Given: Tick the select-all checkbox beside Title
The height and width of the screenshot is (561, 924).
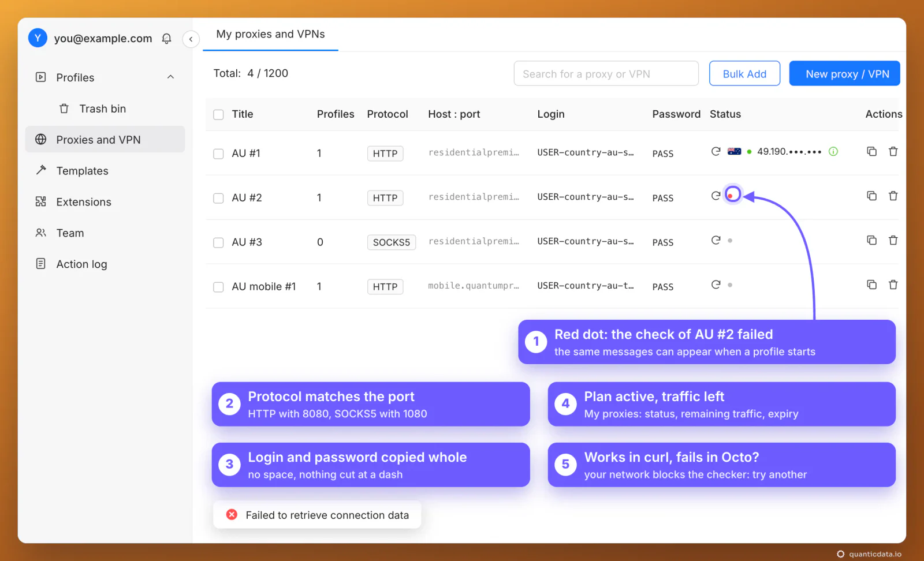Looking at the screenshot, I should coord(218,114).
